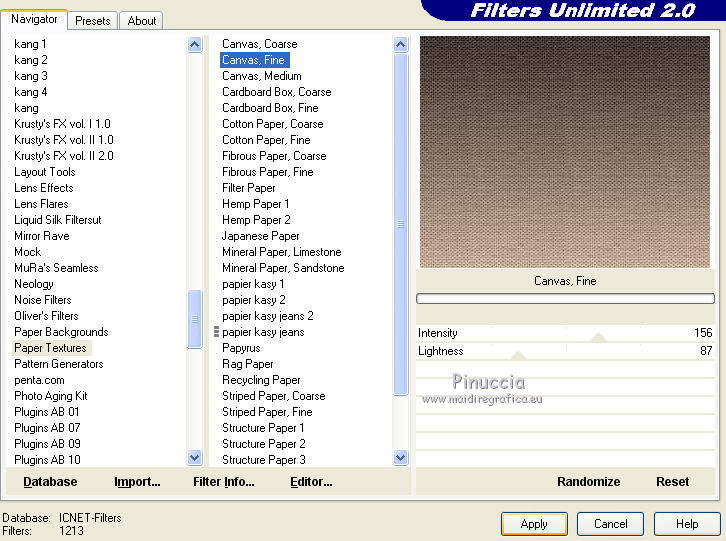The image size is (726, 541).
Task: Choose Canvas, Coarse filter
Action: click(260, 44)
